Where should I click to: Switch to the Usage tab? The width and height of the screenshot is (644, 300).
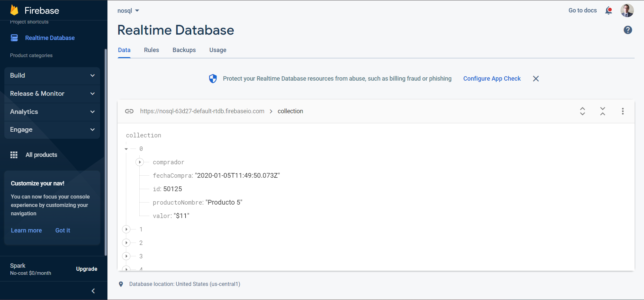[x=218, y=50]
